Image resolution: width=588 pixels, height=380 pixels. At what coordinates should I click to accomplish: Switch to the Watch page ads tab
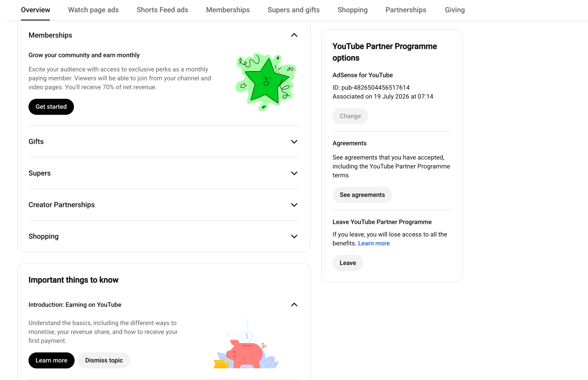tap(94, 10)
